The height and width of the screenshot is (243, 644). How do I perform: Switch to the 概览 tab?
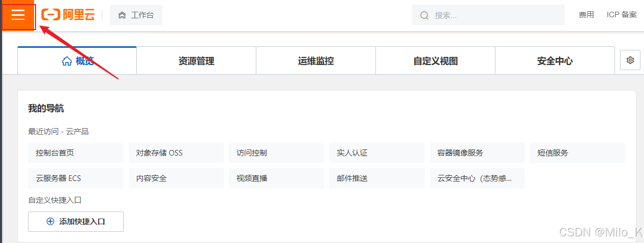click(77, 60)
